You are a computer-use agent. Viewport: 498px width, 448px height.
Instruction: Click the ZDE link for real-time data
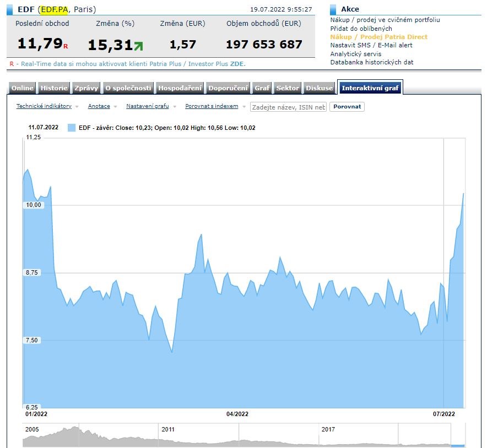[237, 64]
